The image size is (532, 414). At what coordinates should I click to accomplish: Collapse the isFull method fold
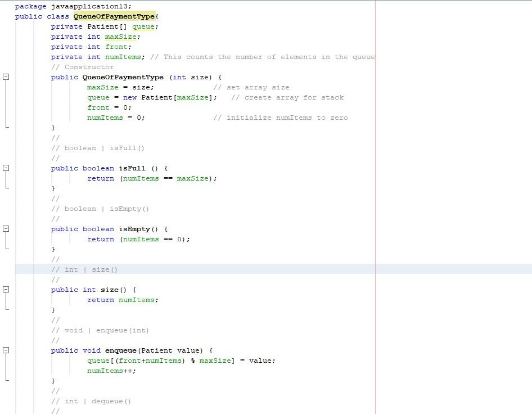(6, 168)
